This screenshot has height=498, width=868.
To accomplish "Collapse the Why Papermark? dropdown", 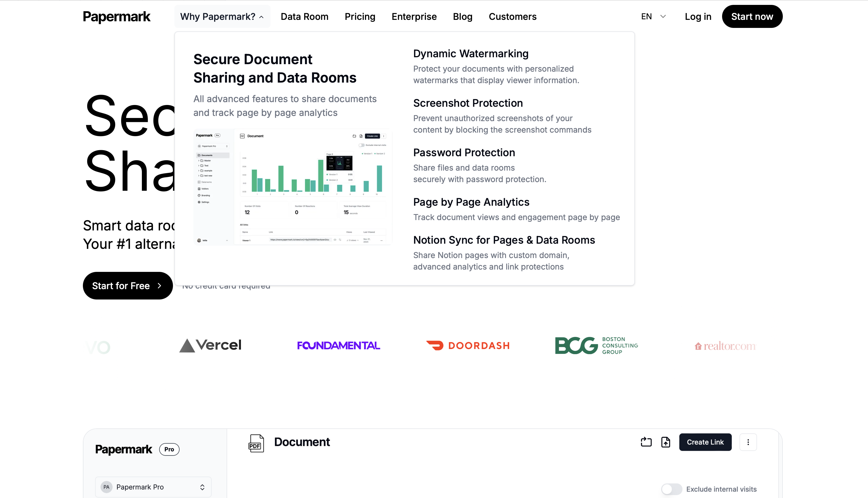I will (x=222, y=16).
